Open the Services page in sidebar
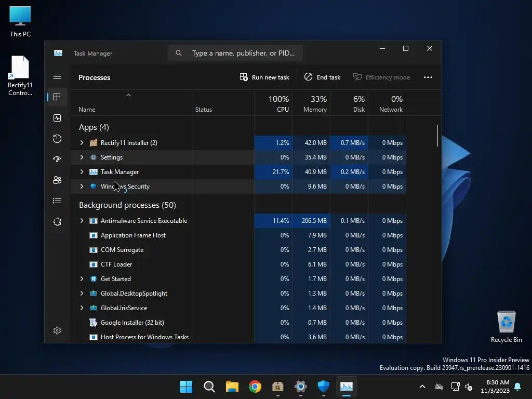Image resolution: width=532 pixels, height=399 pixels. (x=57, y=221)
